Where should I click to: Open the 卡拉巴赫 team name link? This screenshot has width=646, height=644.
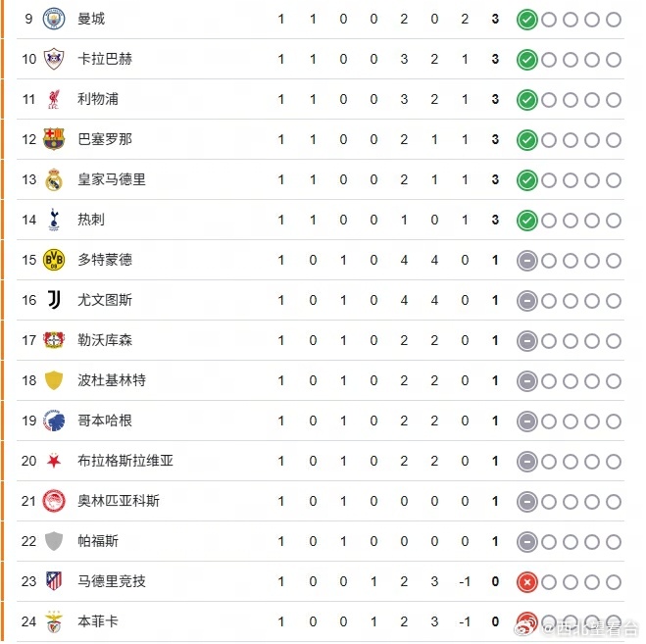[105, 59]
